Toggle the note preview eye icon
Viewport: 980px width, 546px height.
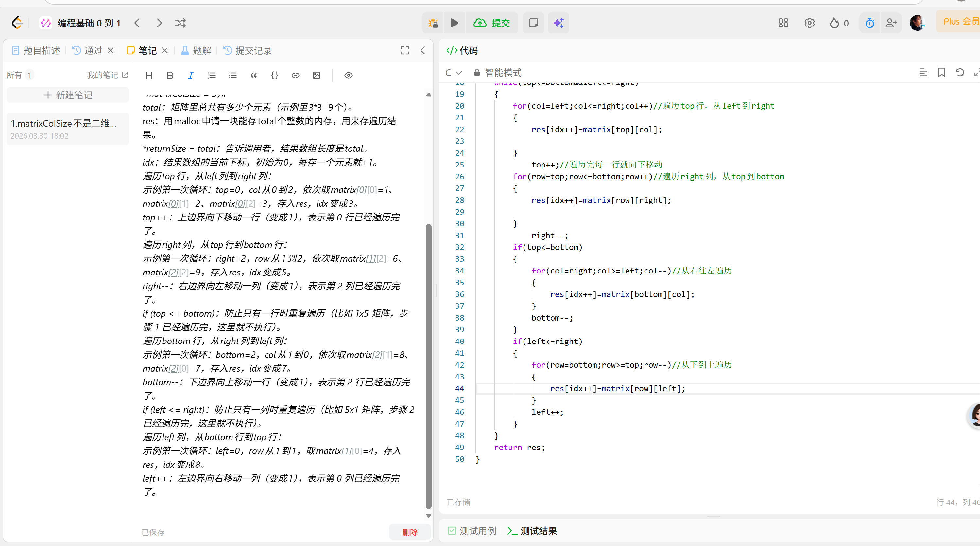(348, 75)
